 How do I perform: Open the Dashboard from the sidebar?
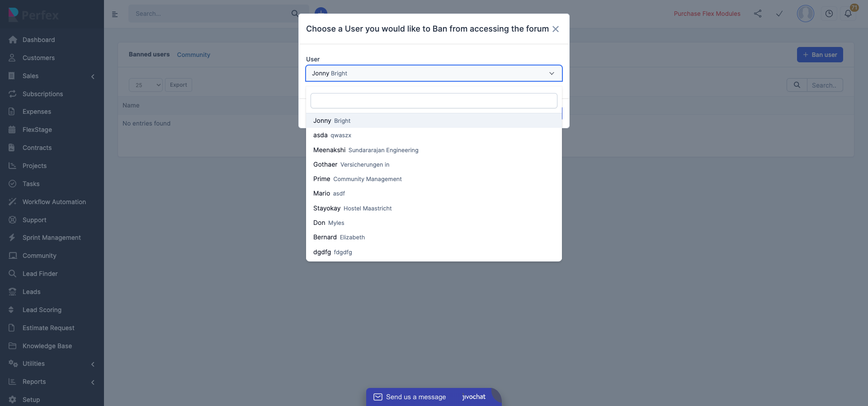tap(38, 40)
